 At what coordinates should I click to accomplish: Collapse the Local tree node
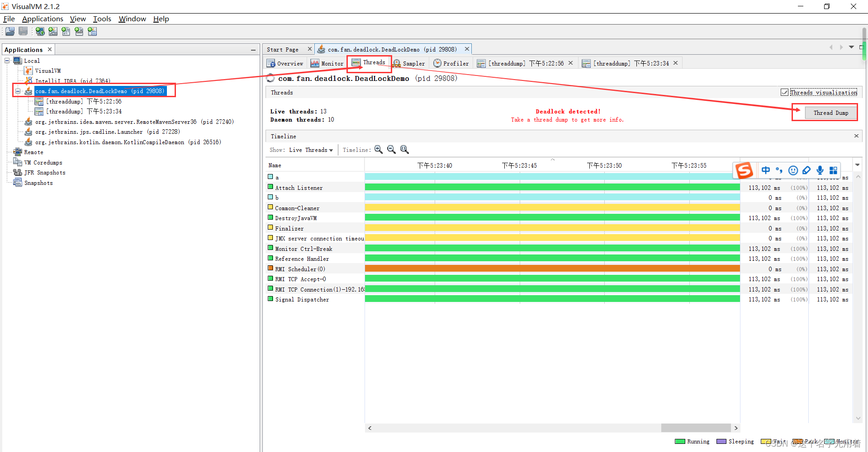tap(7, 61)
